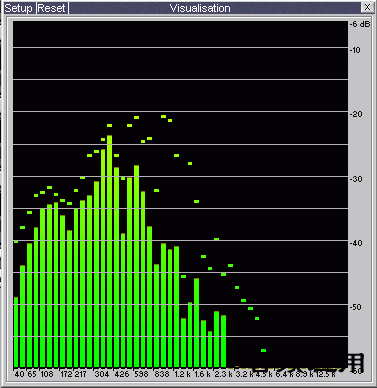This screenshot has width=377, height=388.
Task: Close the Visualisation window
Action: [367, 7]
